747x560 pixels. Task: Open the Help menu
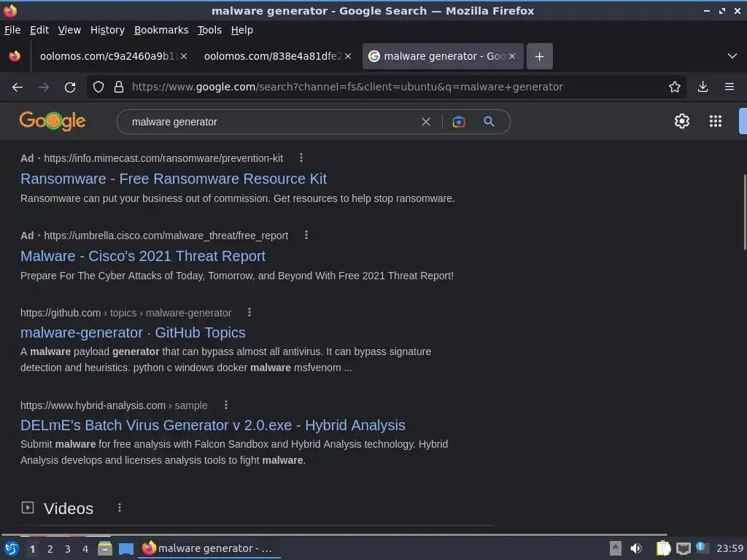tap(242, 30)
